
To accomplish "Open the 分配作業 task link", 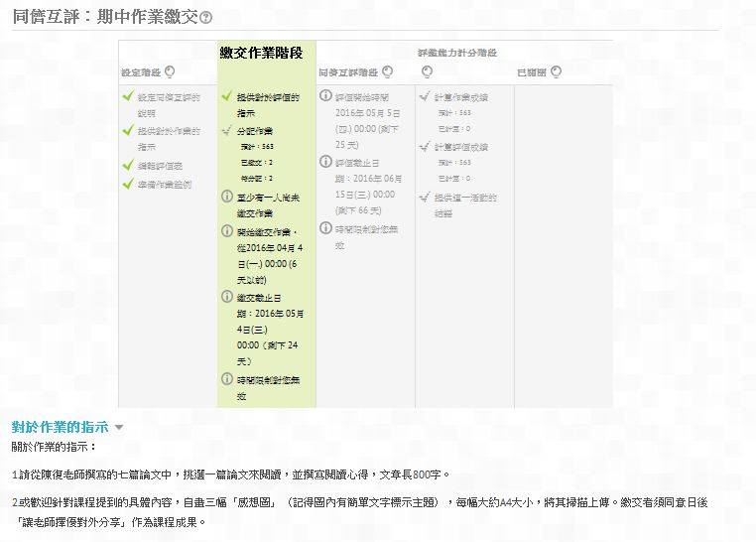I will click(255, 131).
